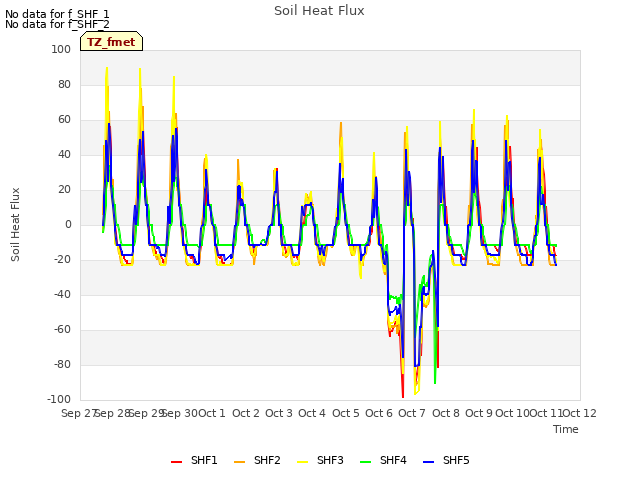
Task: Click the 'No data for f_SHF_1' message
Action: click(57, 14)
